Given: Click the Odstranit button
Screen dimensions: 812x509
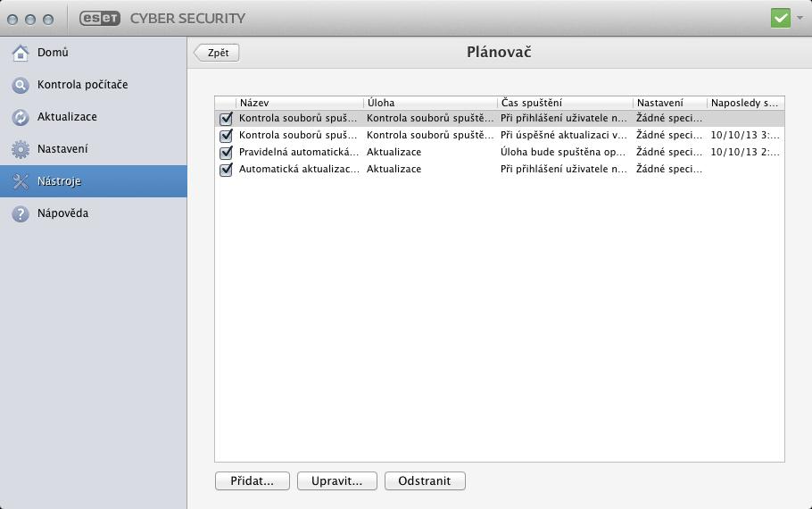Looking at the screenshot, I should tap(425, 481).
